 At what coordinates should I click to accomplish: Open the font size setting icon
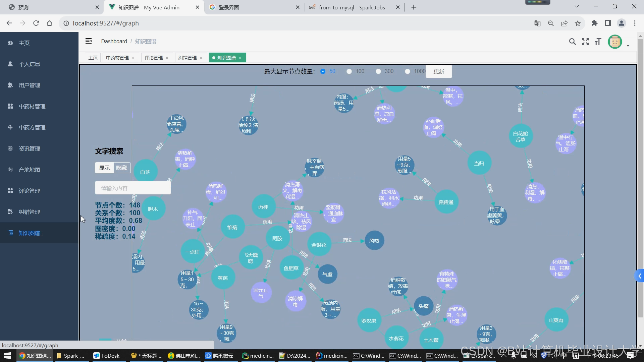(x=598, y=42)
